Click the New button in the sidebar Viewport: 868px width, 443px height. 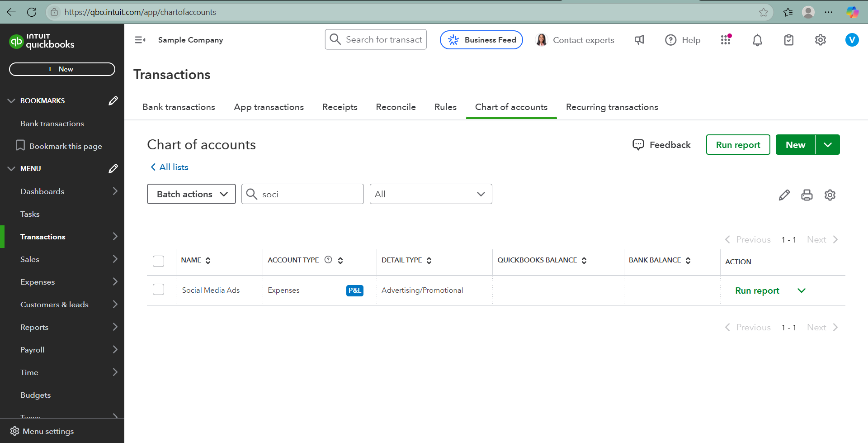tap(62, 69)
